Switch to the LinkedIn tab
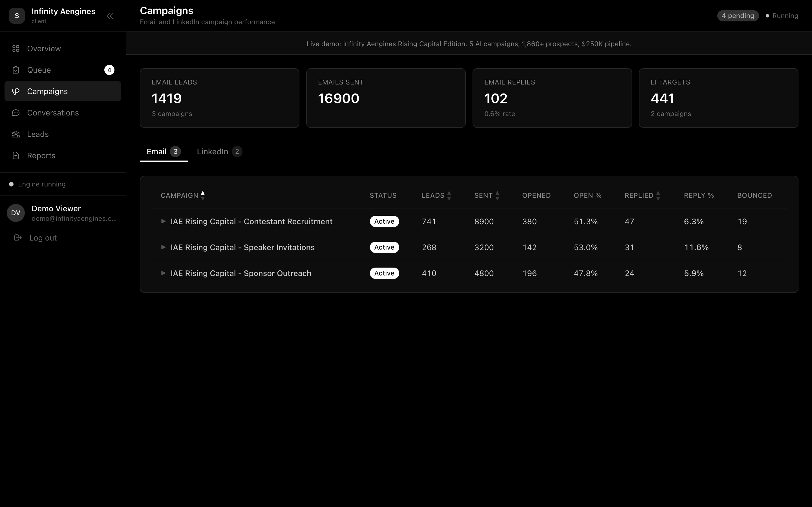The height and width of the screenshot is (507, 812). click(x=219, y=152)
